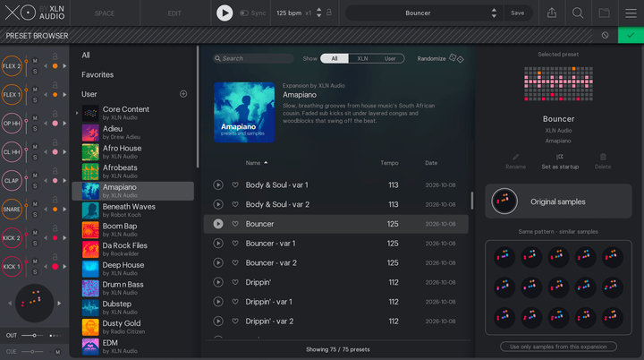644x360 pixels.
Task: Click the main play button in top bar
Action: (x=225, y=13)
